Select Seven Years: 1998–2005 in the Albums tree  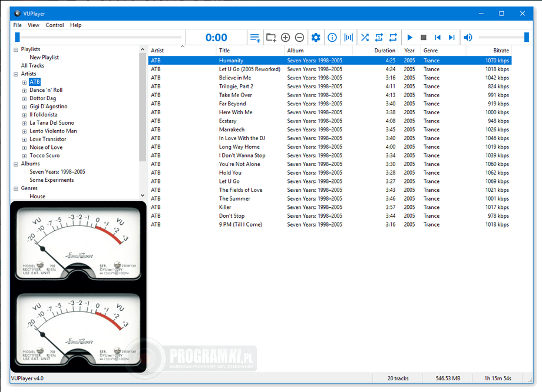coord(57,172)
